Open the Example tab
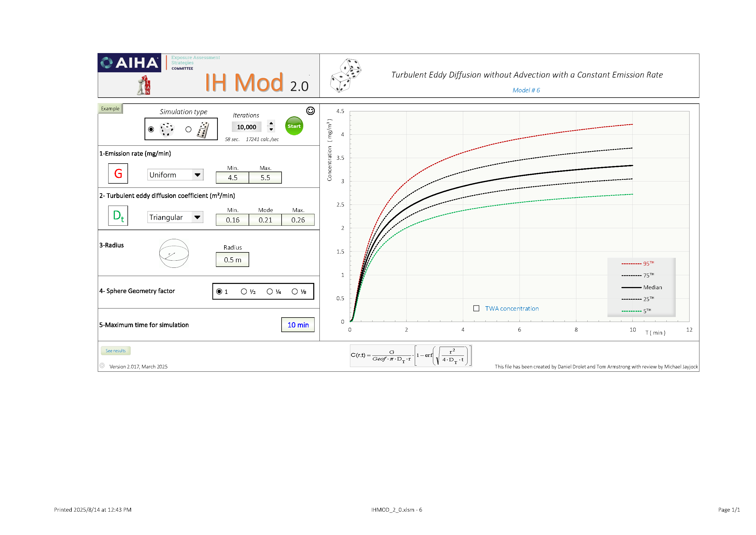 coord(110,108)
